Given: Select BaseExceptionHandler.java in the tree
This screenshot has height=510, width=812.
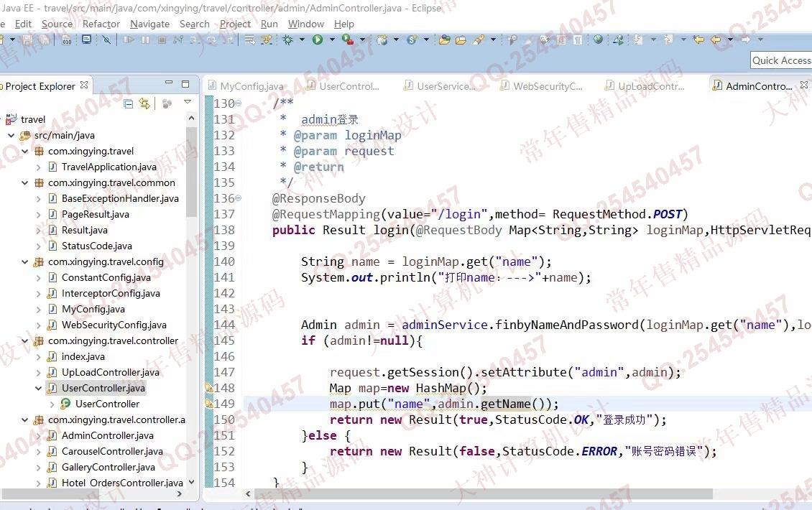Looking at the screenshot, I should [119, 198].
